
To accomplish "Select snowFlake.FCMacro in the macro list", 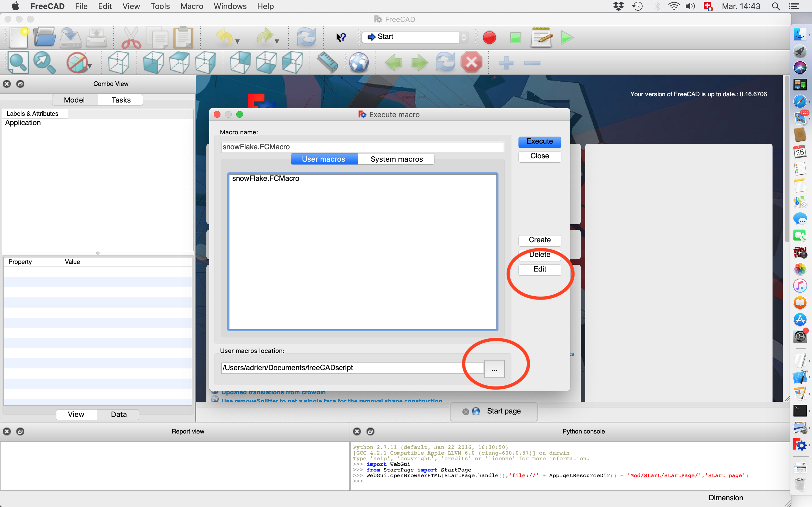I will [x=265, y=179].
